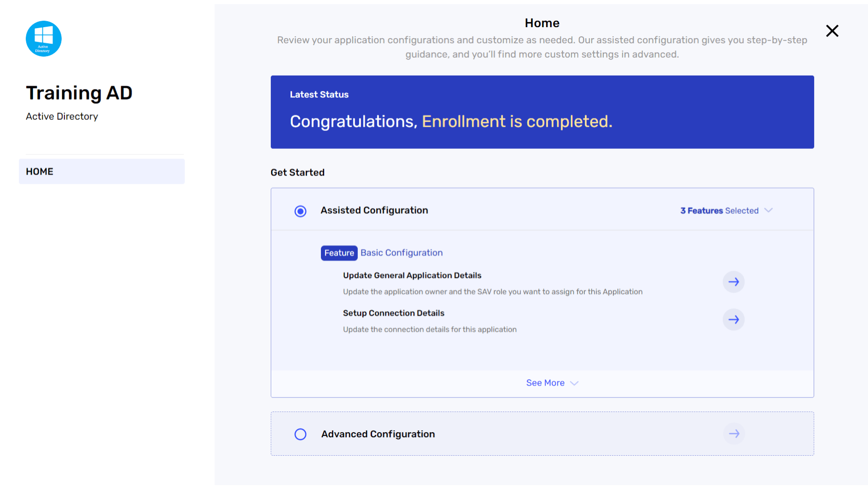This screenshot has width=868, height=487.
Task: Click the Advanced Configuration label
Action: (378, 434)
